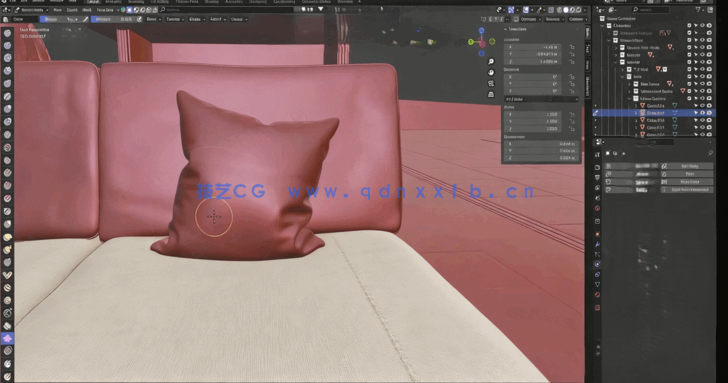The height and width of the screenshot is (383, 728).
Task: Open the Cursor dropdown in tool settings
Action: tap(239, 19)
